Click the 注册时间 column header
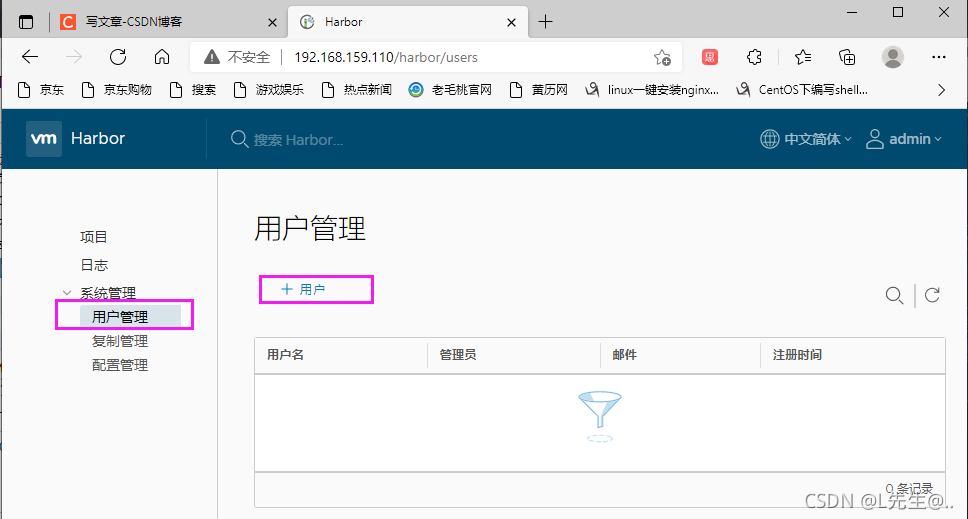The height and width of the screenshot is (519, 968). 797,355
